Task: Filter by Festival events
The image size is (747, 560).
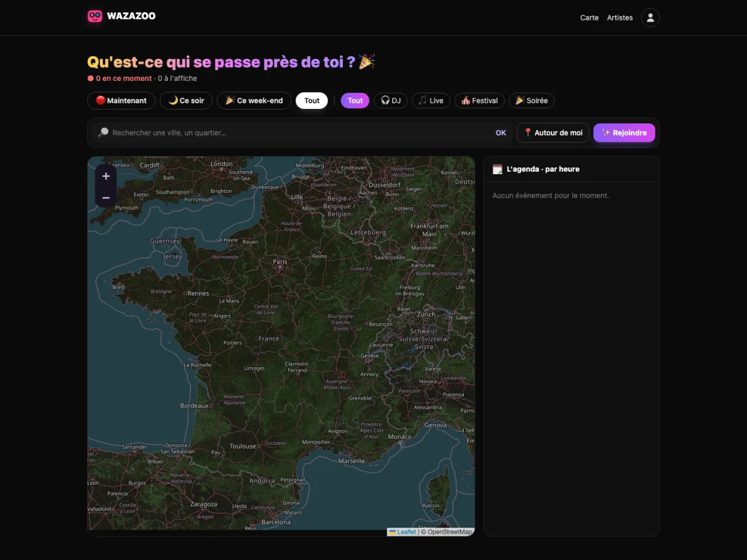Action: click(479, 101)
